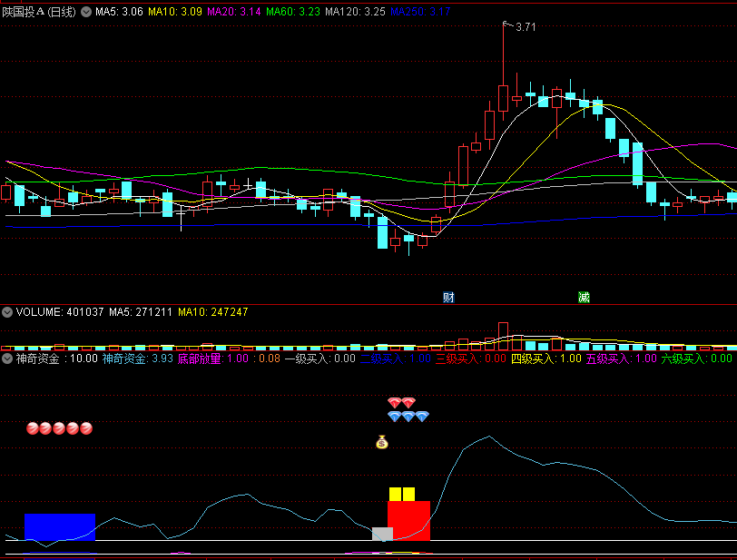The height and width of the screenshot is (560, 737).
Task: Click the gray block before red block
Action: pos(383,534)
